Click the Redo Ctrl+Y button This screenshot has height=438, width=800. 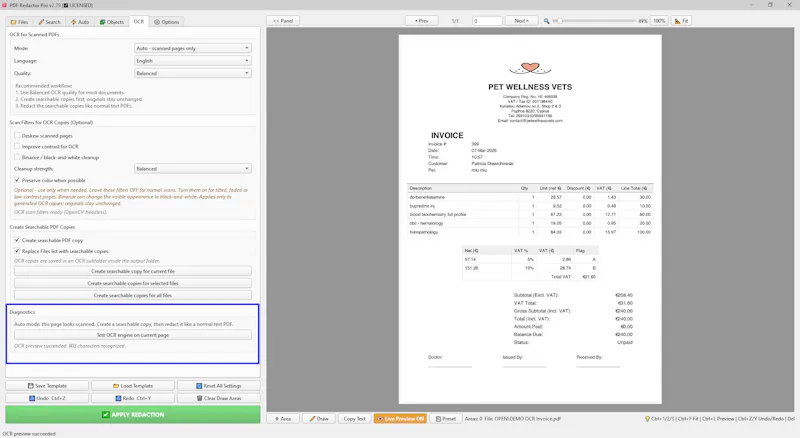(x=133, y=398)
